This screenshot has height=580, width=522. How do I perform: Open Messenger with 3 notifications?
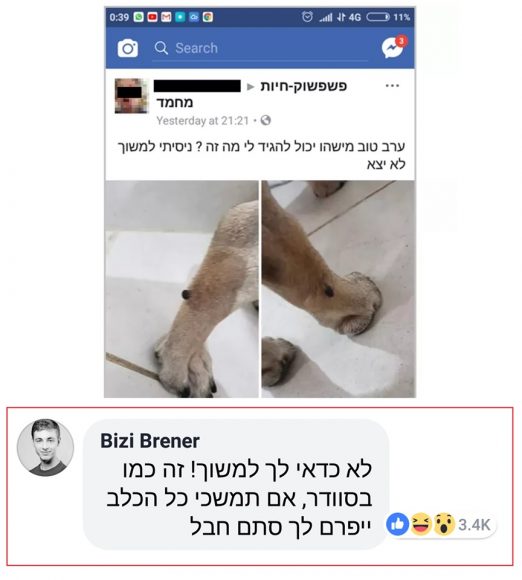click(x=393, y=47)
